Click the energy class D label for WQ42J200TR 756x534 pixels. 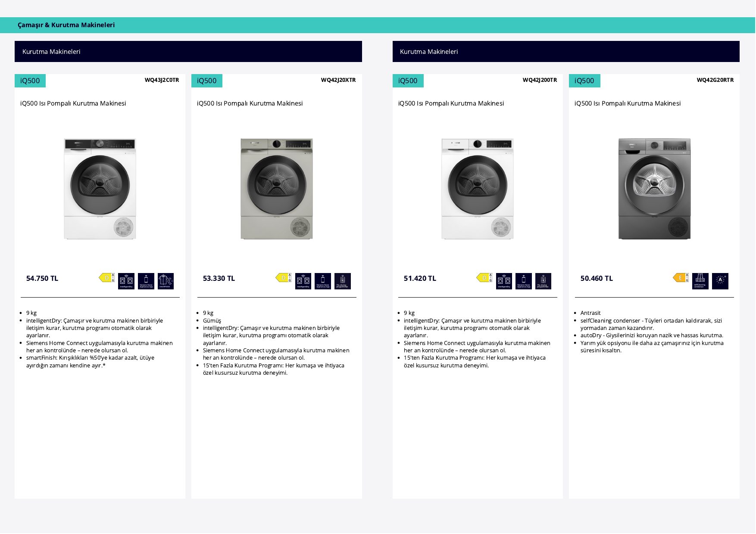coord(484,278)
